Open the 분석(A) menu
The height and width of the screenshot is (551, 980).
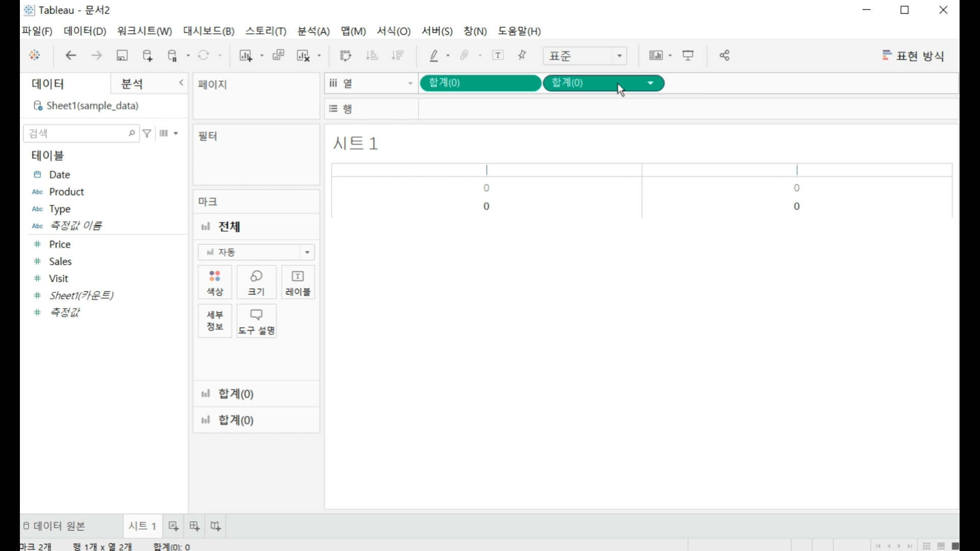313,31
